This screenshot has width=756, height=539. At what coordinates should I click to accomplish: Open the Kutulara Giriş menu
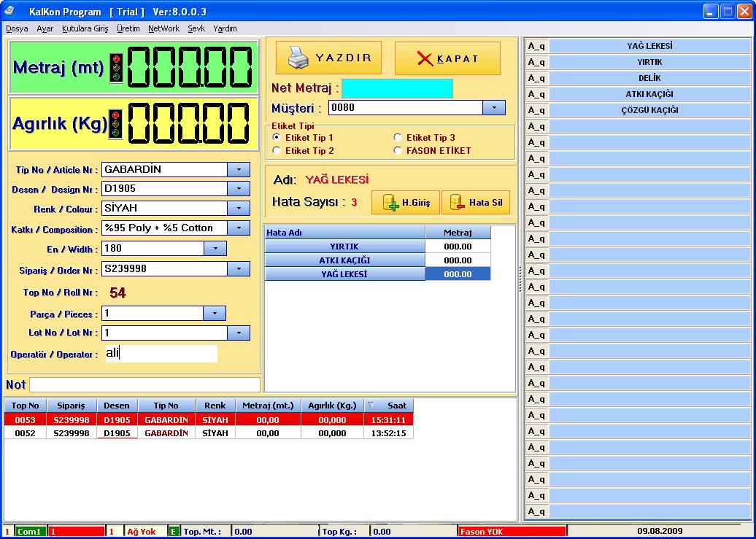[85, 28]
